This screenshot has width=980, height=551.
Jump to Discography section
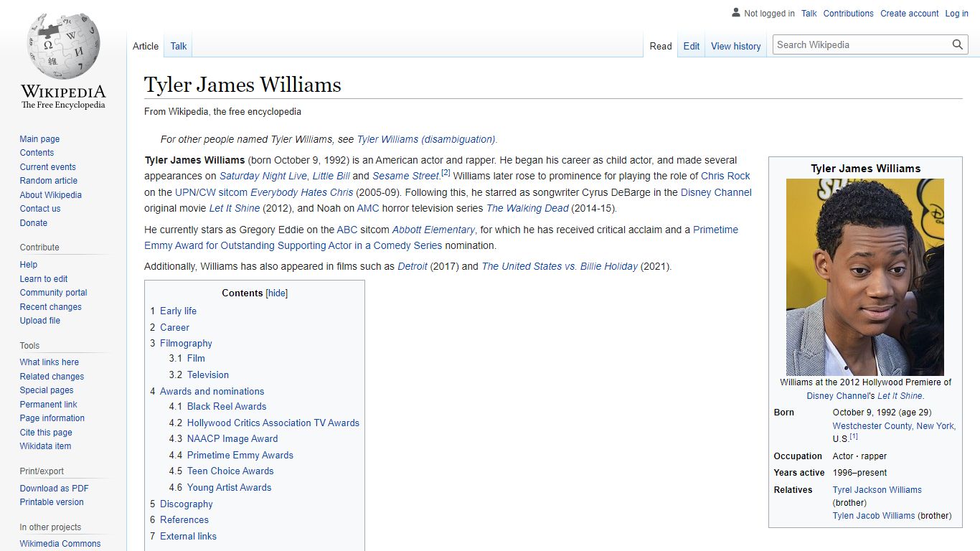[x=187, y=504]
